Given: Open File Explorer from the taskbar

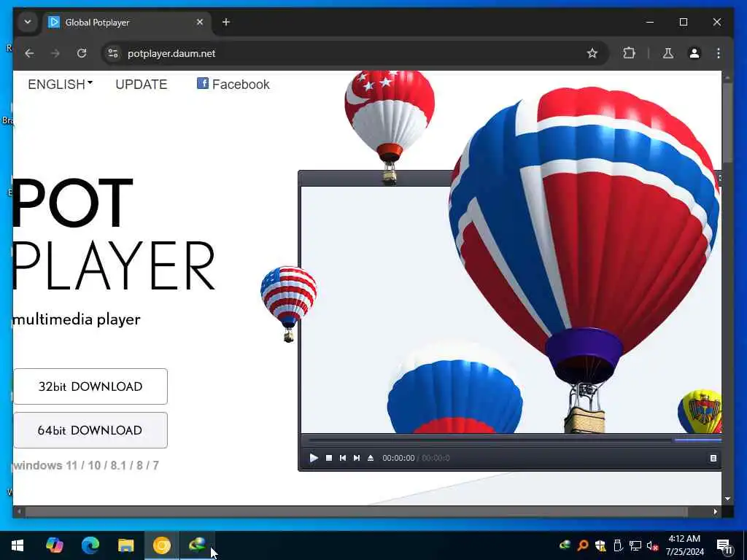Looking at the screenshot, I should [x=125, y=545].
